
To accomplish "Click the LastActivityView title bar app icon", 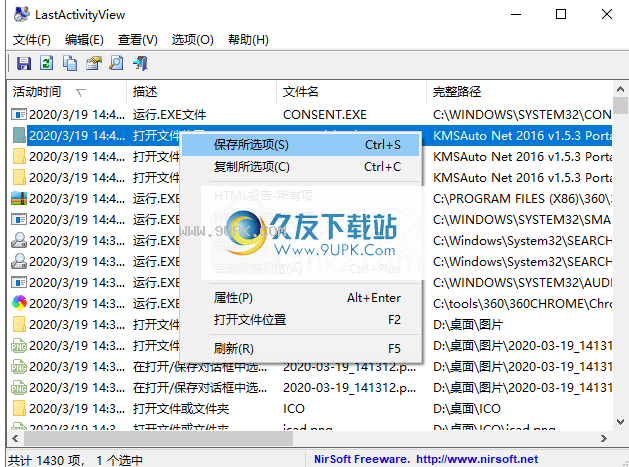I will 22,14.
